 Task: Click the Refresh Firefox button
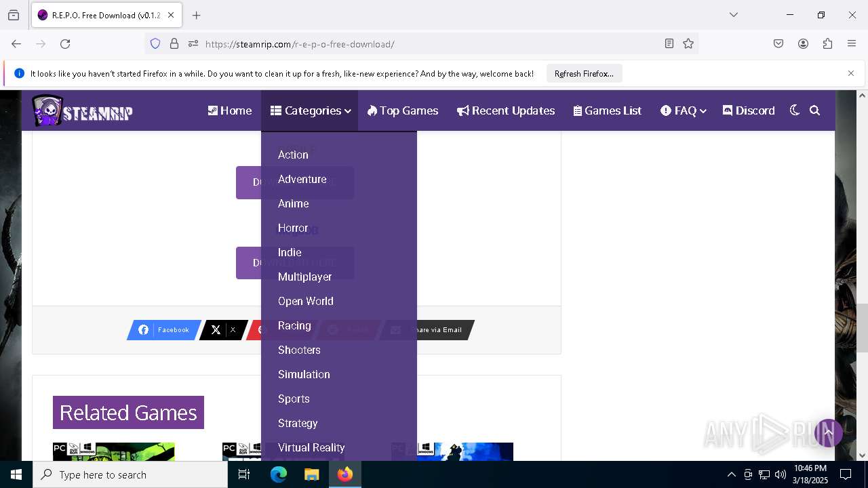click(x=584, y=73)
